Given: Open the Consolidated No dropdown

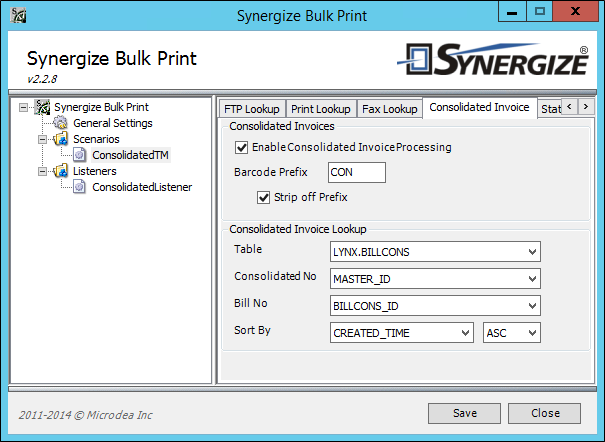Looking at the screenshot, I should click(x=435, y=279).
